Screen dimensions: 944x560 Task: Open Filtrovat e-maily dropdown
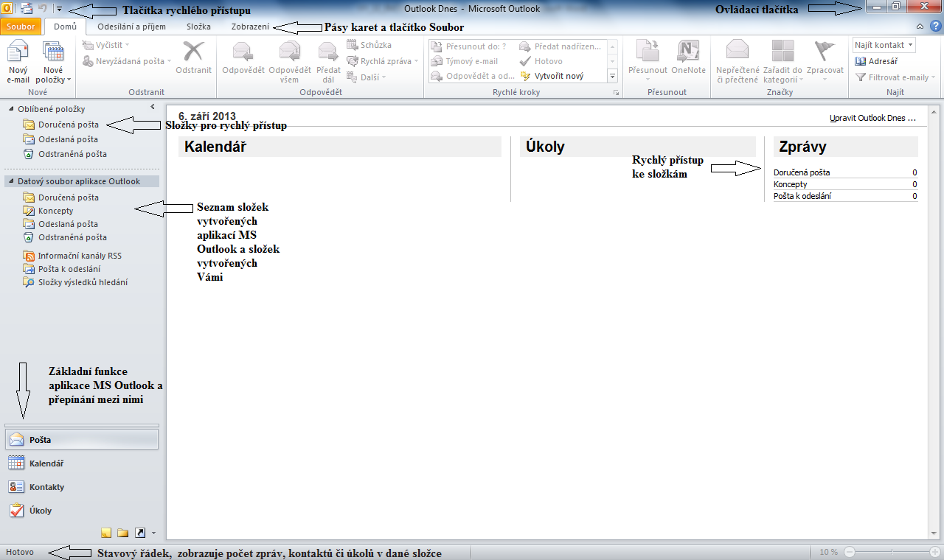coord(895,77)
